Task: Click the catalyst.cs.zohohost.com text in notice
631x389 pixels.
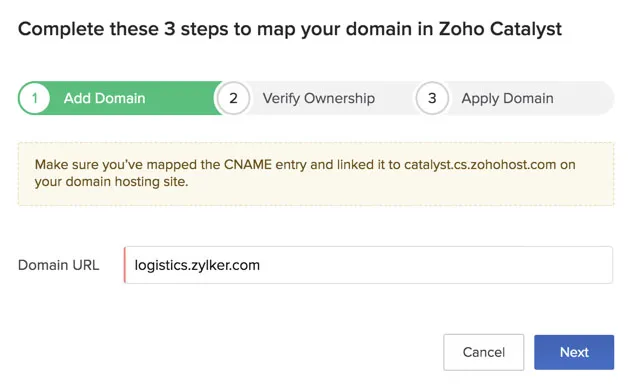Action: pos(480,165)
